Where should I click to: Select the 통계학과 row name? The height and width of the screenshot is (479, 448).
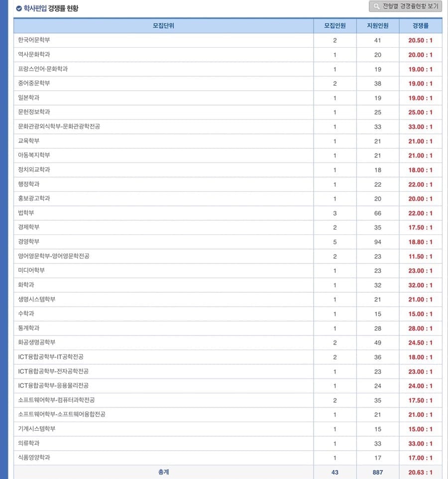29,328
